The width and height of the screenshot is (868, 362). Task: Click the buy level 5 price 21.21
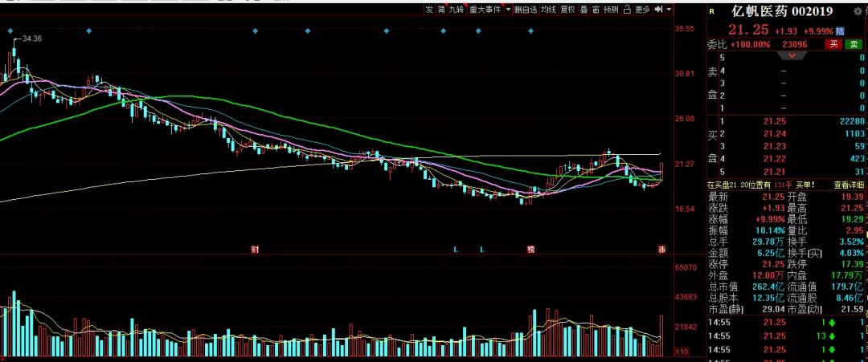click(774, 171)
